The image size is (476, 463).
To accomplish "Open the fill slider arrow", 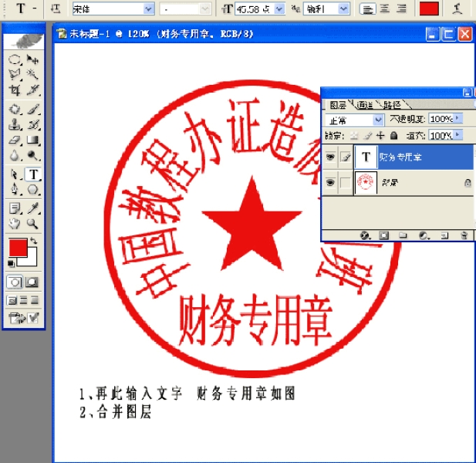I will click(457, 134).
